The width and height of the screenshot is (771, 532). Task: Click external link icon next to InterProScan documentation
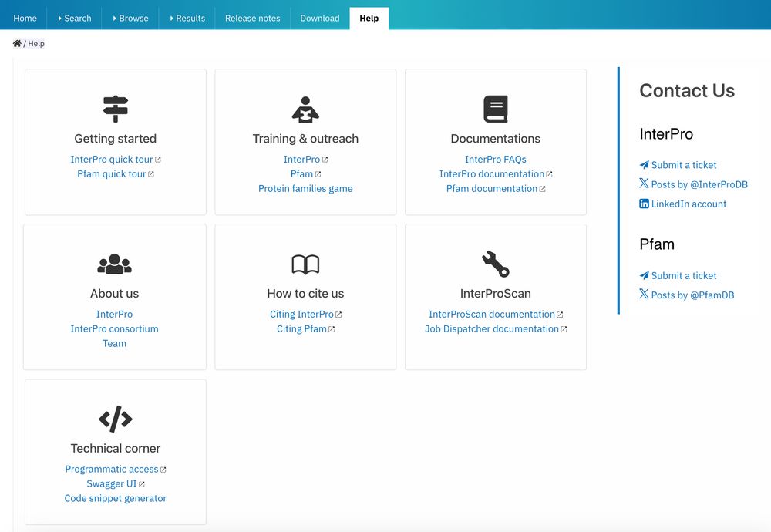coord(560,315)
